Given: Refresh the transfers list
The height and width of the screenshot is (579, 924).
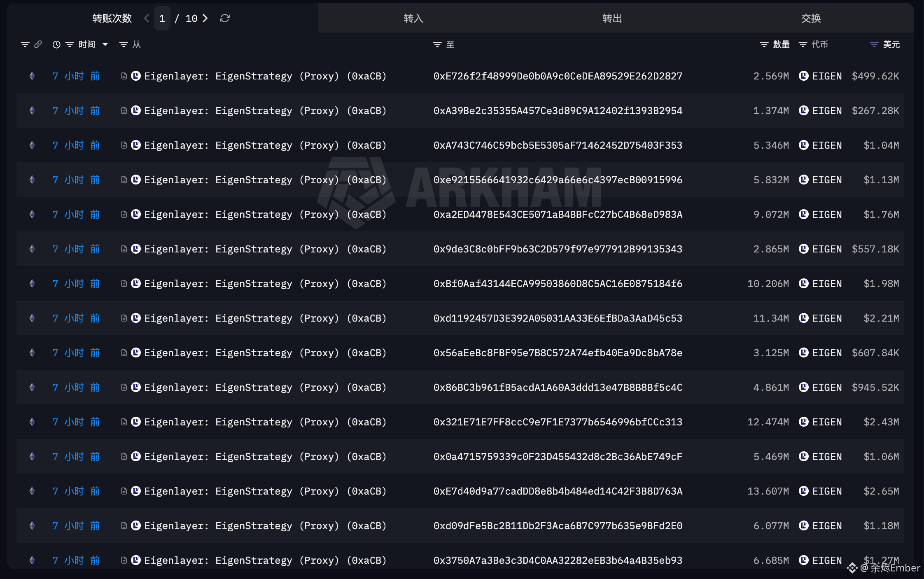Looking at the screenshot, I should pyautogui.click(x=225, y=18).
